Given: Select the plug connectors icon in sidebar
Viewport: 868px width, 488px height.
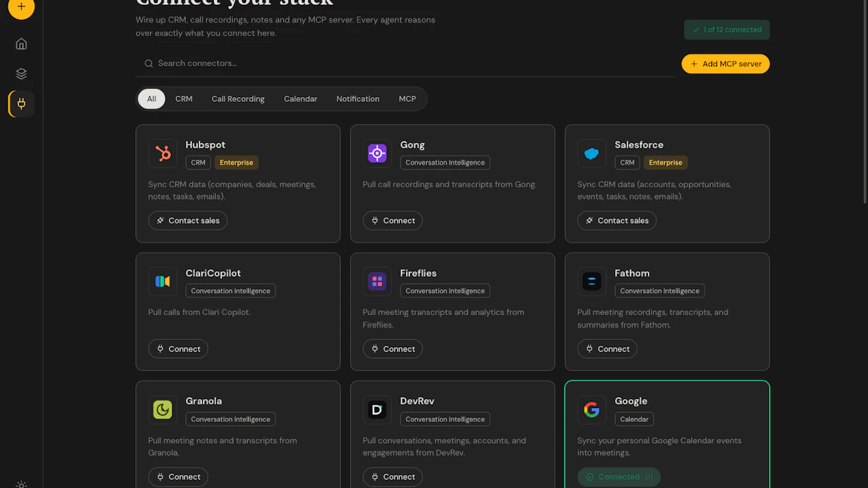Looking at the screenshot, I should (21, 104).
